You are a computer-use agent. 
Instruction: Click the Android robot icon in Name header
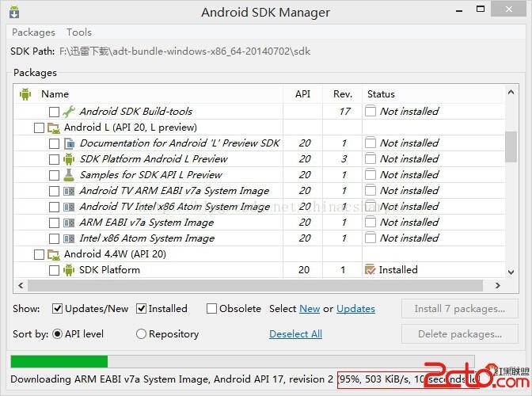[x=25, y=94]
